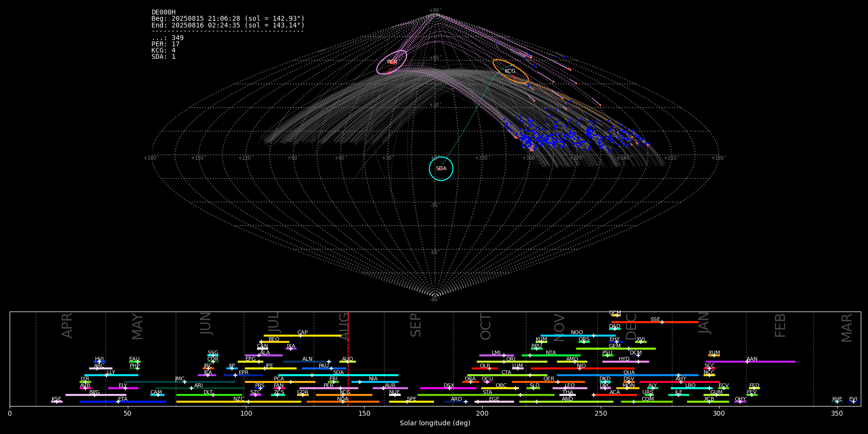Click the blue QUA shower bar

tap(628, 375)
